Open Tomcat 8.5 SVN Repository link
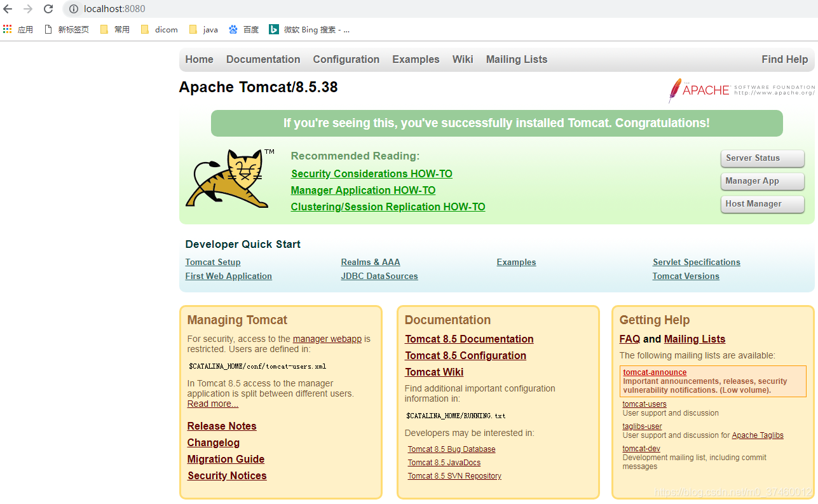This screenshot has height=504, width=818. click(454, 476)
